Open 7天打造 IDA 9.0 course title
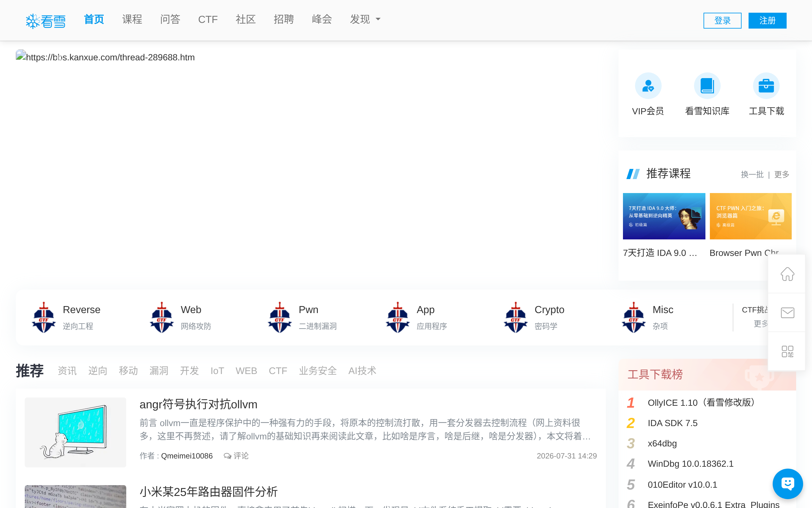This screenshot has height=508, width=812. (x=660, y=253)
